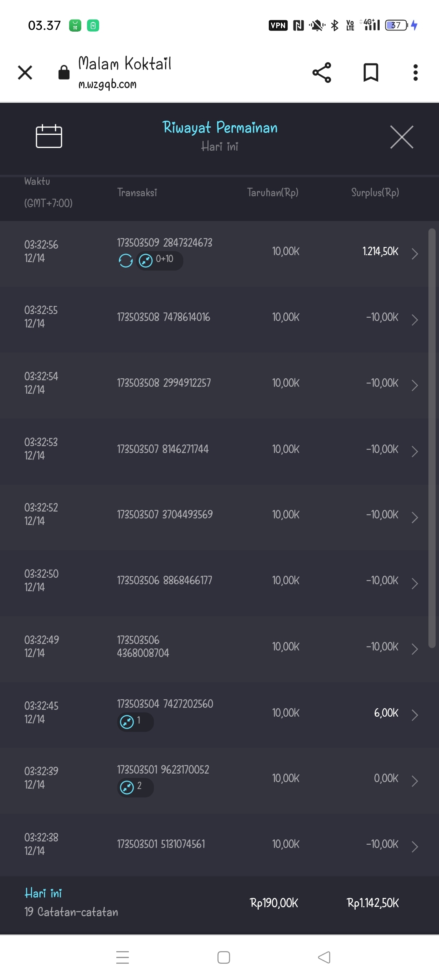The image size is (439, 980).
Task: Tap the respin icon on 03:32:56 entry
Action: click(x=126, y=260)
